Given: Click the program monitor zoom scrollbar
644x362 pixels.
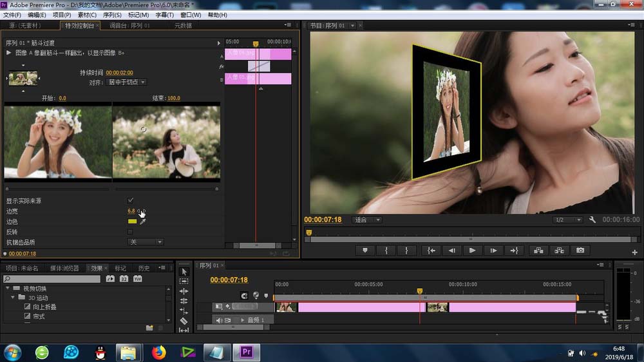Looking at the screenshot, I should coord(471,239).
